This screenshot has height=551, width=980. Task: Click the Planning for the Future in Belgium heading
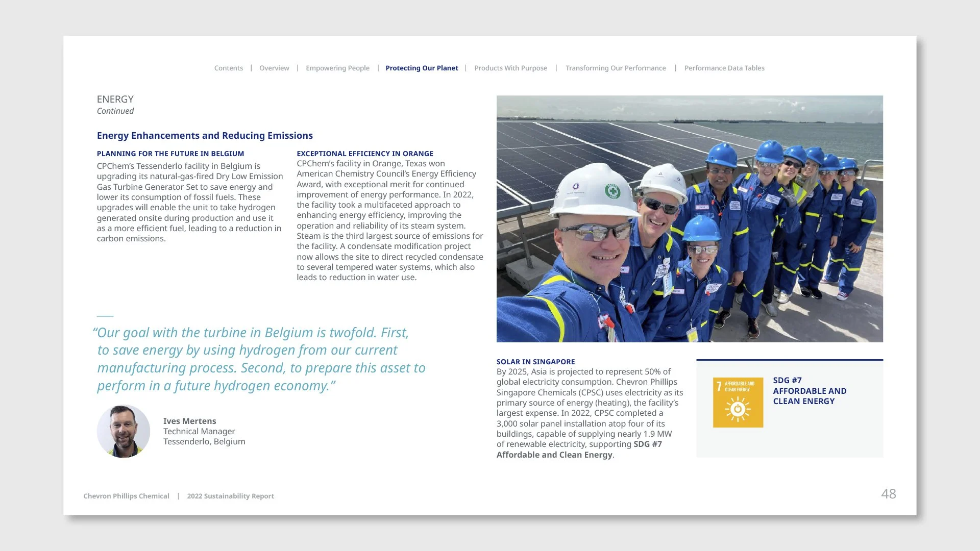coord(170,154)
